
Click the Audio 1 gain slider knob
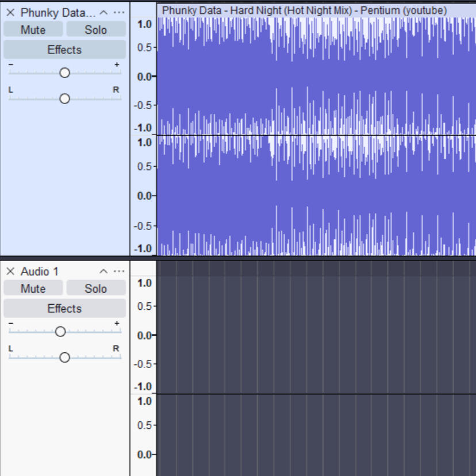pyautogui.click(x=60, y=332)
